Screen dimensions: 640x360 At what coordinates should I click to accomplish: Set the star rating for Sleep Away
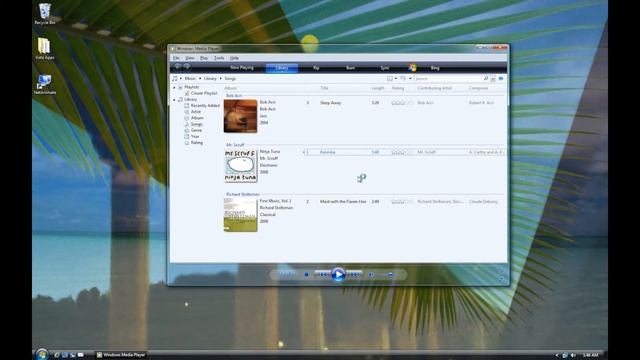click(402, 103)
